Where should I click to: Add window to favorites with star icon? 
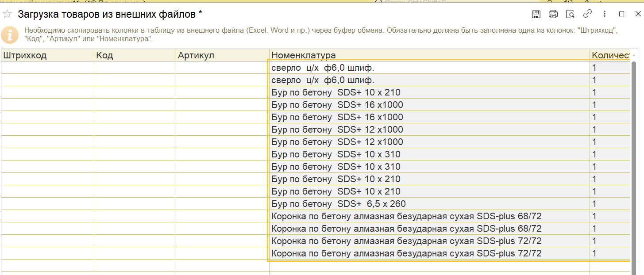tap(8, 14)
